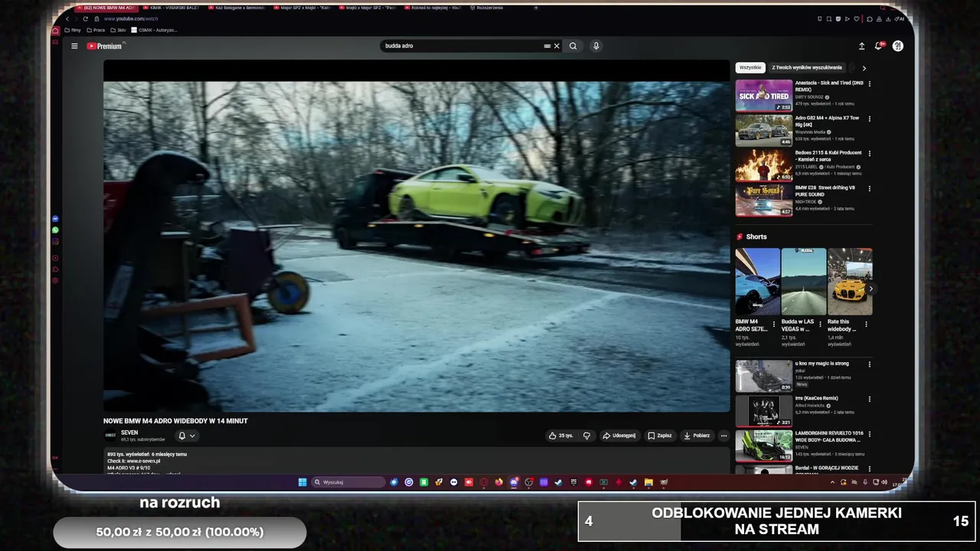Click the upload video icon
Image resolution: width=980 pixels, height=551 pixels.
point(861,46)
